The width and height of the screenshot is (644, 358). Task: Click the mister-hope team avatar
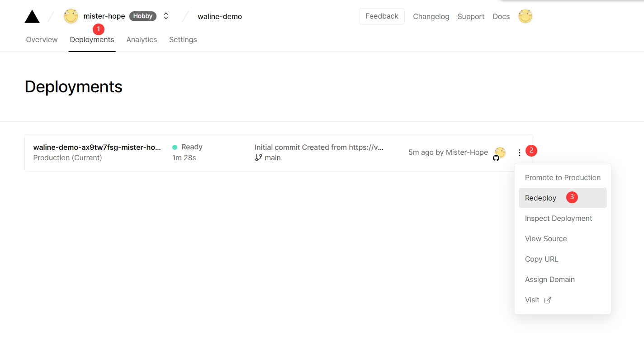click(71, 16)
